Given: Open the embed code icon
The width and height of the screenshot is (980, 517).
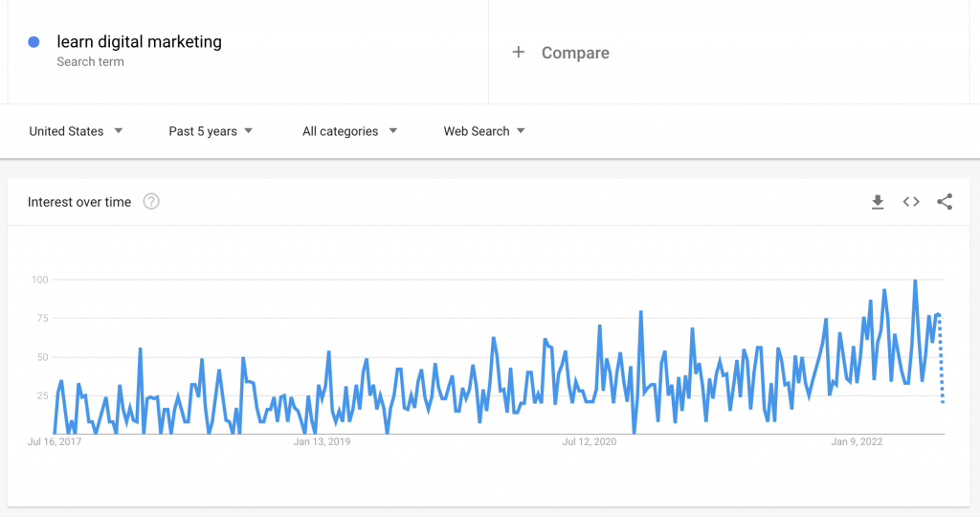Looking at the screenshot, I should [x=911, y=201].
